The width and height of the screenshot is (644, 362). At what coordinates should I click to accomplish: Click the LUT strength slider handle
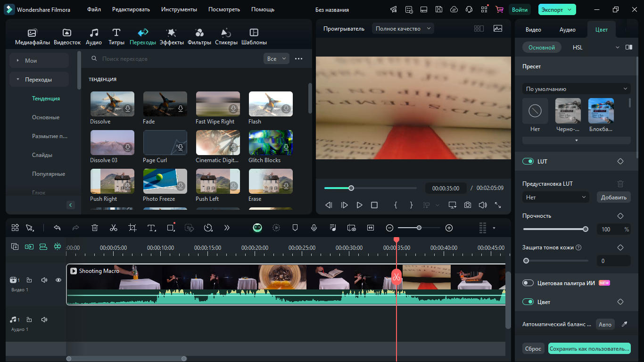coord(586,229)
